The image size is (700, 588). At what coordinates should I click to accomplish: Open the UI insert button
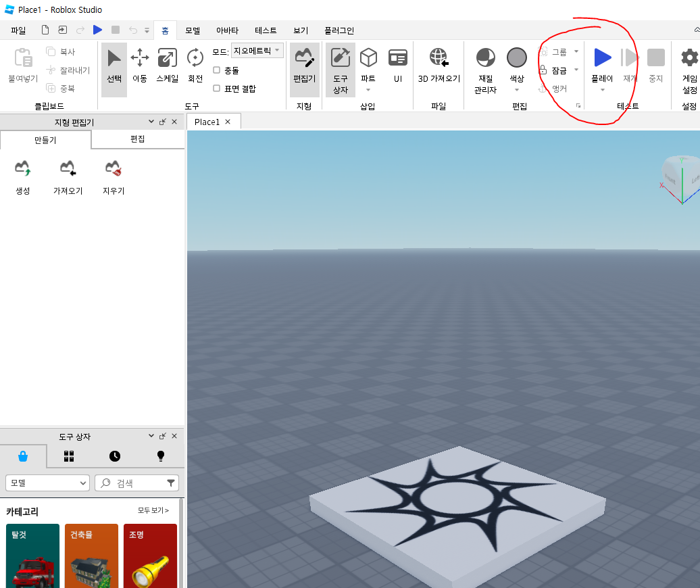398,67
